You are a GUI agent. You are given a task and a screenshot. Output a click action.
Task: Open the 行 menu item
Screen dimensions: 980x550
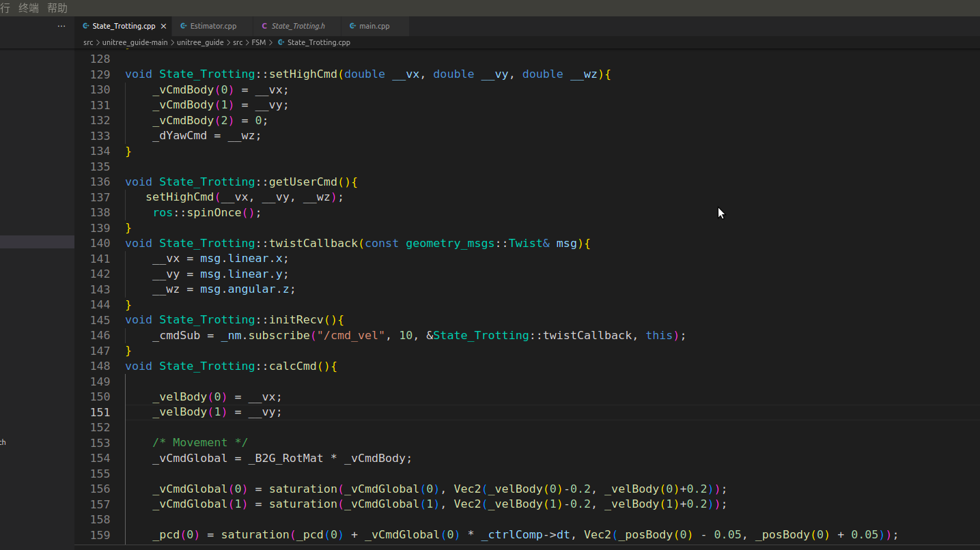[x=5, y=8]
